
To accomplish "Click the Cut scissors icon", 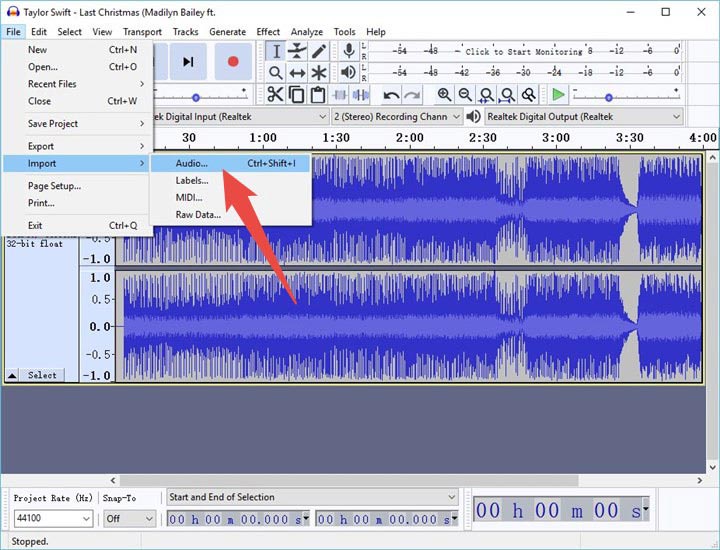I will click(x=275, y=95).
